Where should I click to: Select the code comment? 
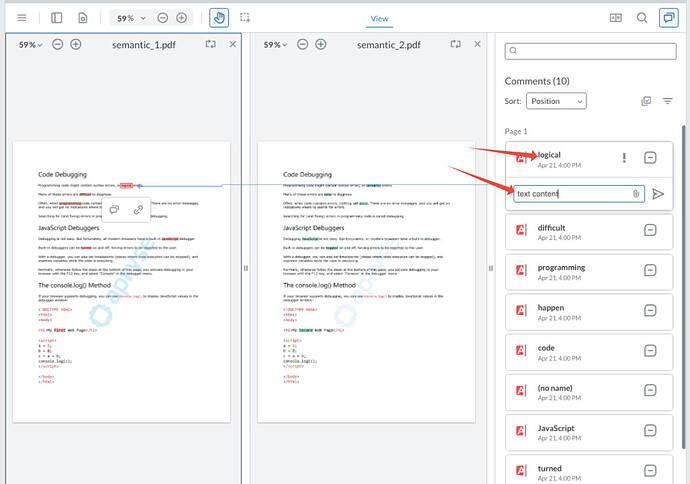[x=589, y=352]
